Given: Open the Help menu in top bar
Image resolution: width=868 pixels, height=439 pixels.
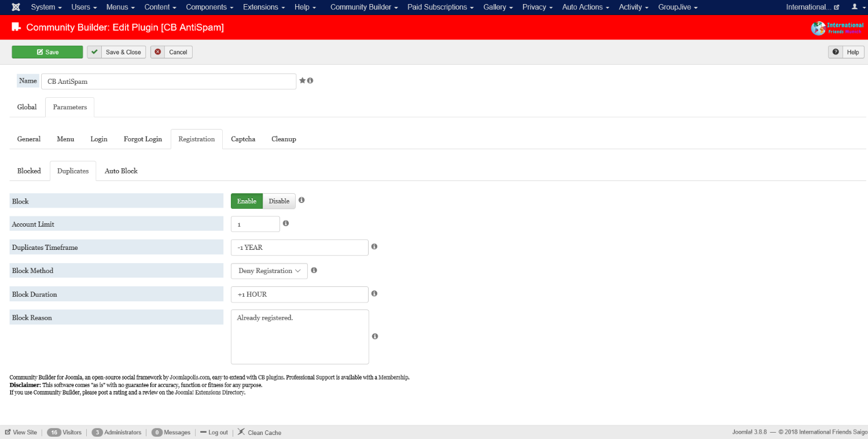Looking at the screenshot, I should [x=305, y=7].
